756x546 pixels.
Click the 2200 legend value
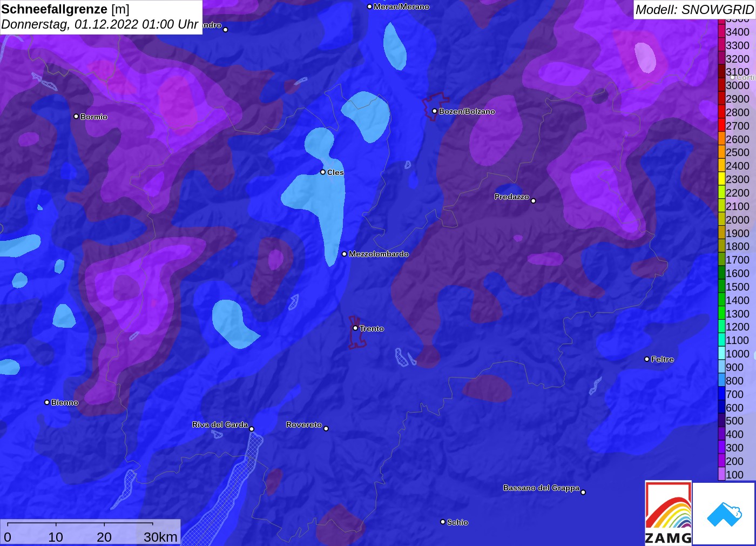point(738,193)
